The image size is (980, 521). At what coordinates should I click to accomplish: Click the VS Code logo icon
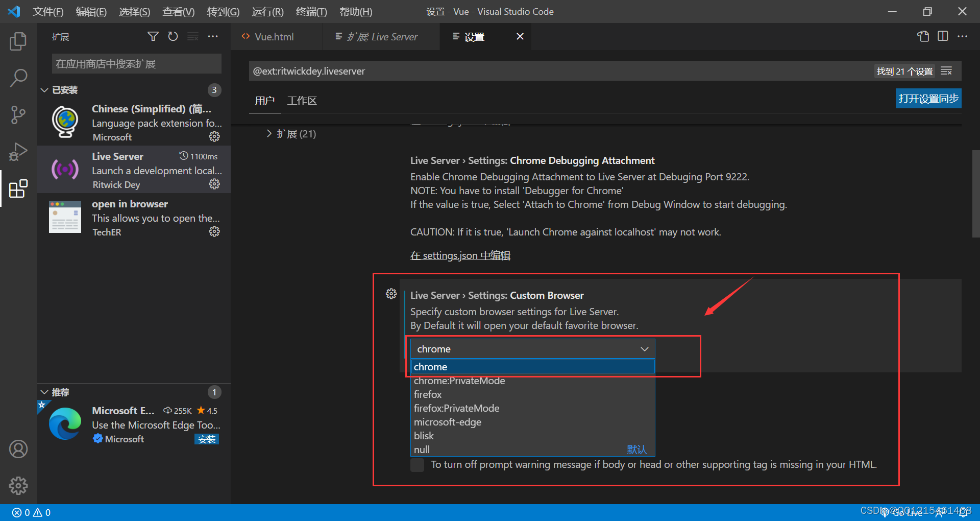pyautogui.click(x=14, y=11)
